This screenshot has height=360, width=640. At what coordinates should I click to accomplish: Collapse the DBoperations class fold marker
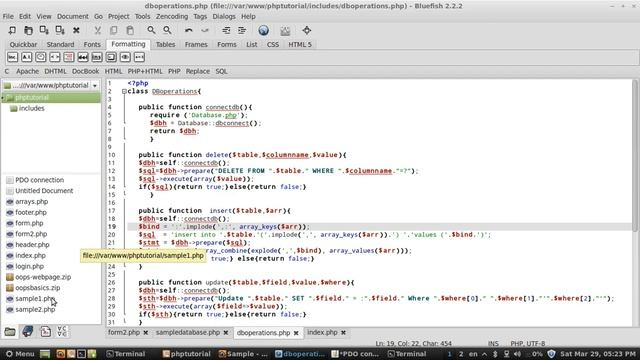[124, 91]
